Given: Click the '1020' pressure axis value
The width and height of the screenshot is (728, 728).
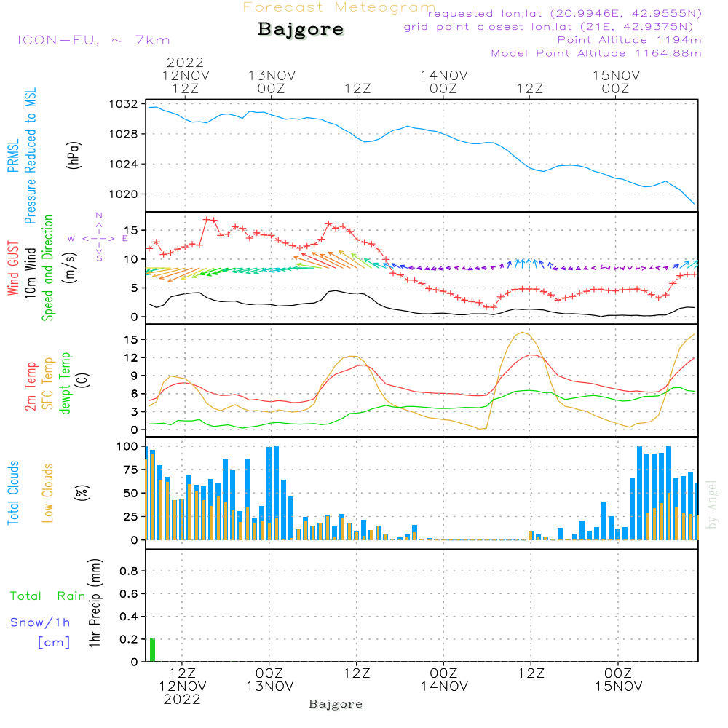Looking at the screenshot, I should [x=124, y=194].
